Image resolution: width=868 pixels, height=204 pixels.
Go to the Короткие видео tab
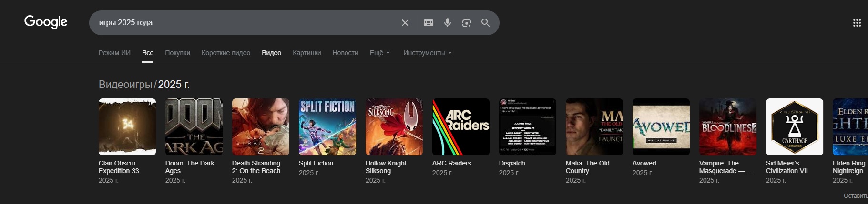click(x=226, y=53)
